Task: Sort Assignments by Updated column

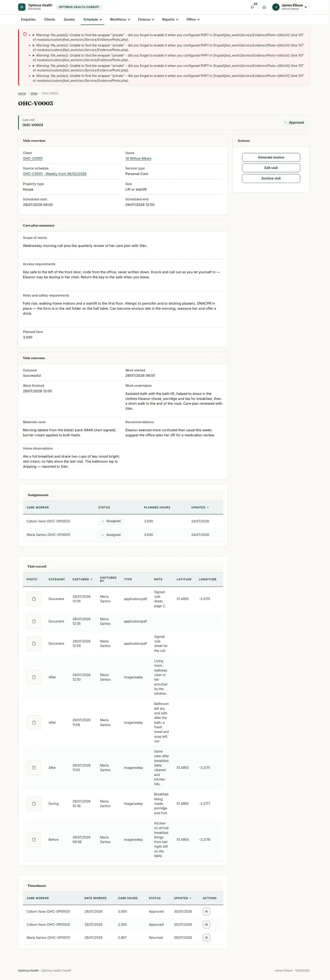Action: 200,508
